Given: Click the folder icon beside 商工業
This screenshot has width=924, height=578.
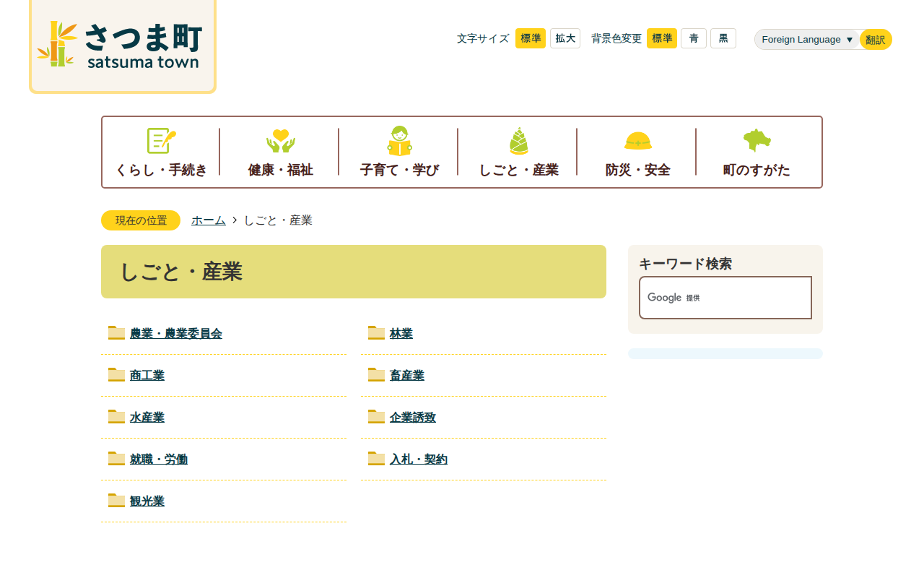Looking at the screenshot, I should (117, 374).
